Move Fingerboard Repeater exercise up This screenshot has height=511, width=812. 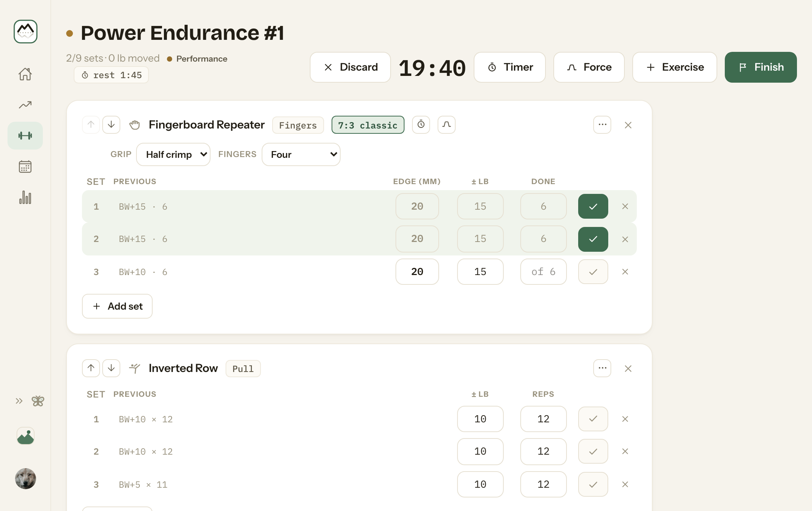[x=91, y=125]
